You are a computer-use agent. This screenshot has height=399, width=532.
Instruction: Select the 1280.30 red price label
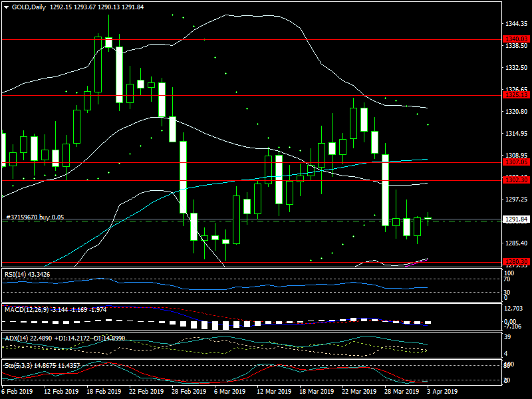[x=517, y=262]
